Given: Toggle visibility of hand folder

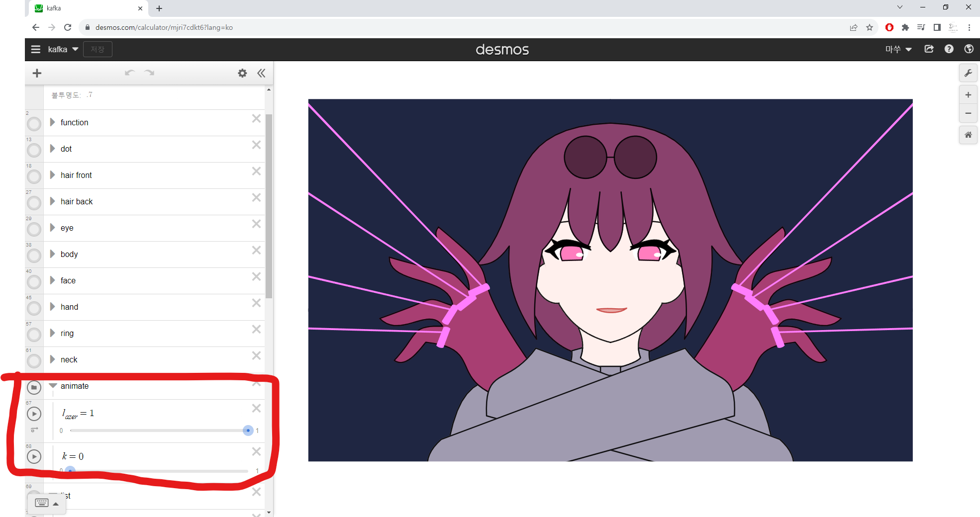Looking at the screenshot, I should pos(34,308).
